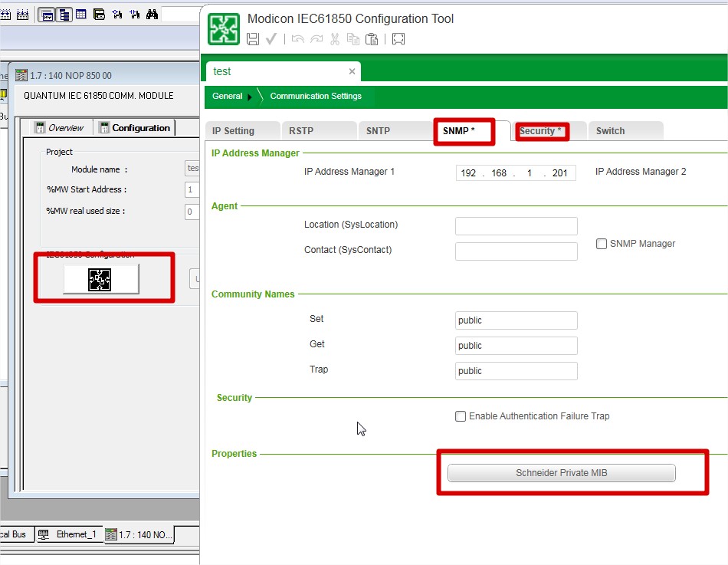
Task: Click the Save icon in Modicon toolbar
Action: pyautogui.click(x=253, y=39)
